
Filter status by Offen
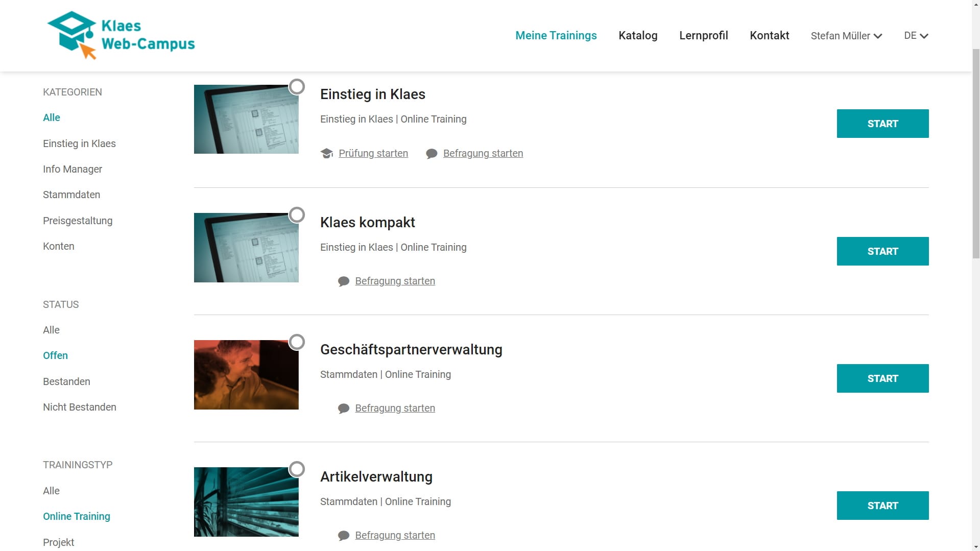pyautogui.click(x=55, y=355)
